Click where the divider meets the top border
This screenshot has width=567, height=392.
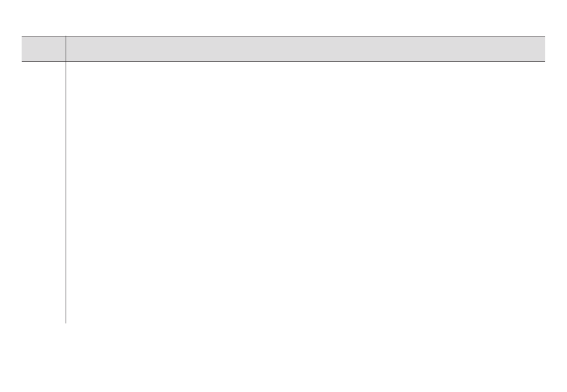(x=66, y=36)
